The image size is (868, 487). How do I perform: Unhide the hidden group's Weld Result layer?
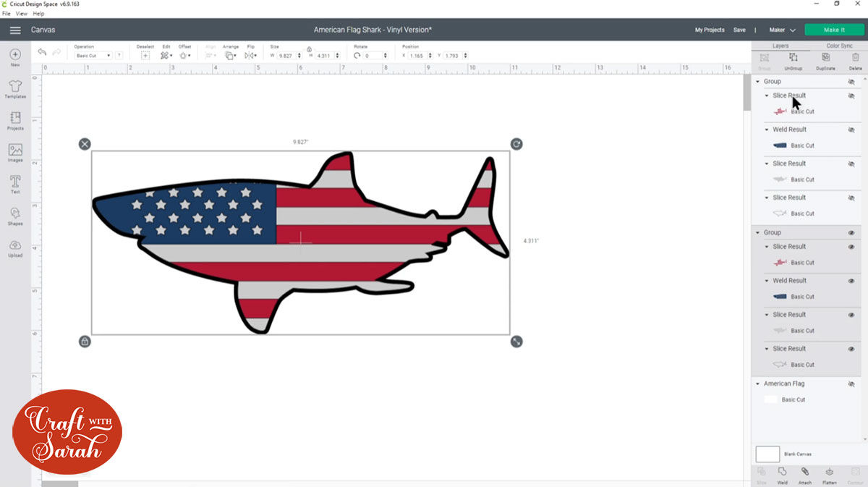pyautogui.click(x=851, y=130)
